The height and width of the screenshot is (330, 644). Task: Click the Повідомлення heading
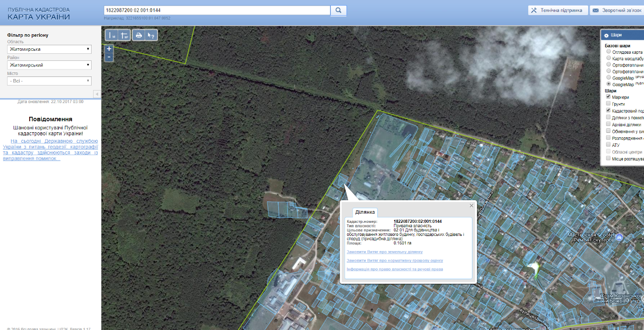[x=50, y=119]
